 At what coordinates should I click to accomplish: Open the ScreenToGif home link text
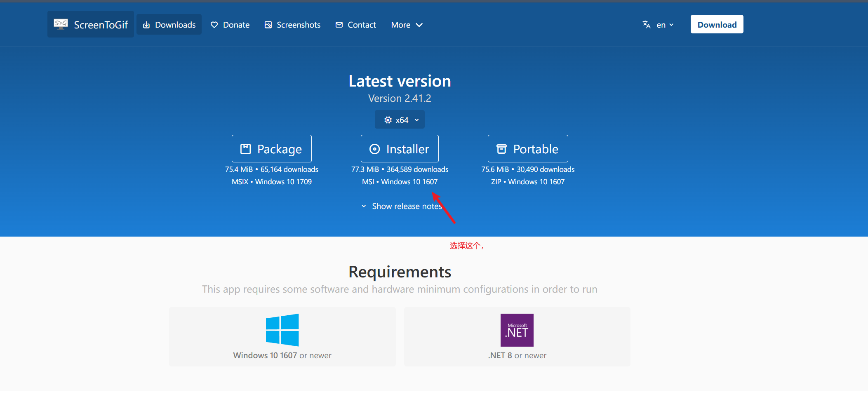[x=101, y=25]
